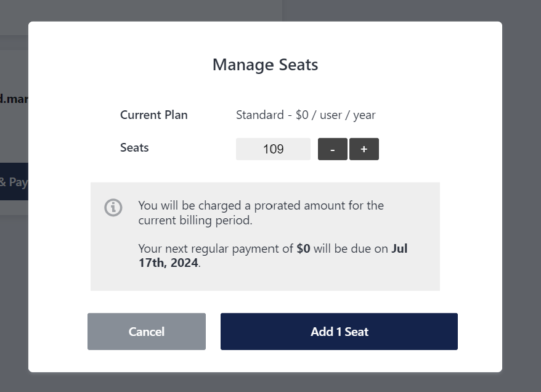Image resolution: width=541 pixels, height=392 pixels.
Task: Click the prorated amount notice text
Action: pyautogui.click(x=261, y=213)
